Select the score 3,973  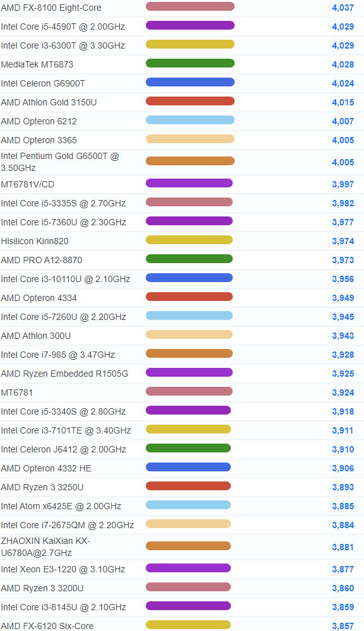point(343,260)
